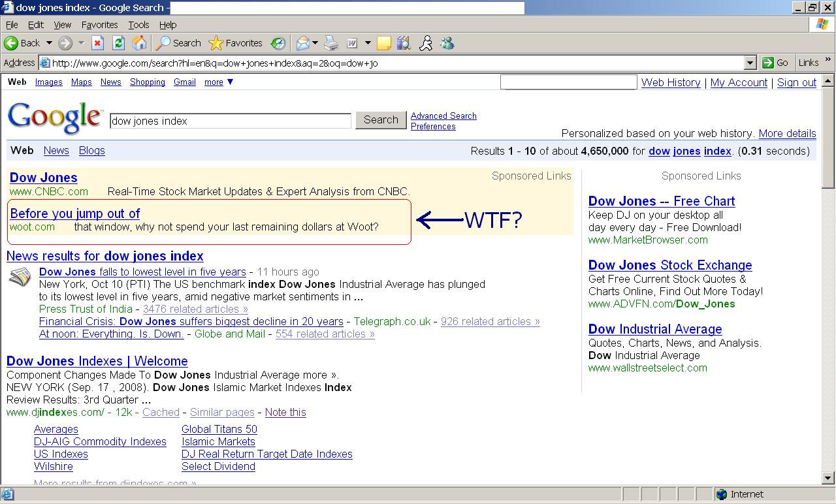The image size is (836, 504).
Task: Open the Favorites star button
Action: 235,43
